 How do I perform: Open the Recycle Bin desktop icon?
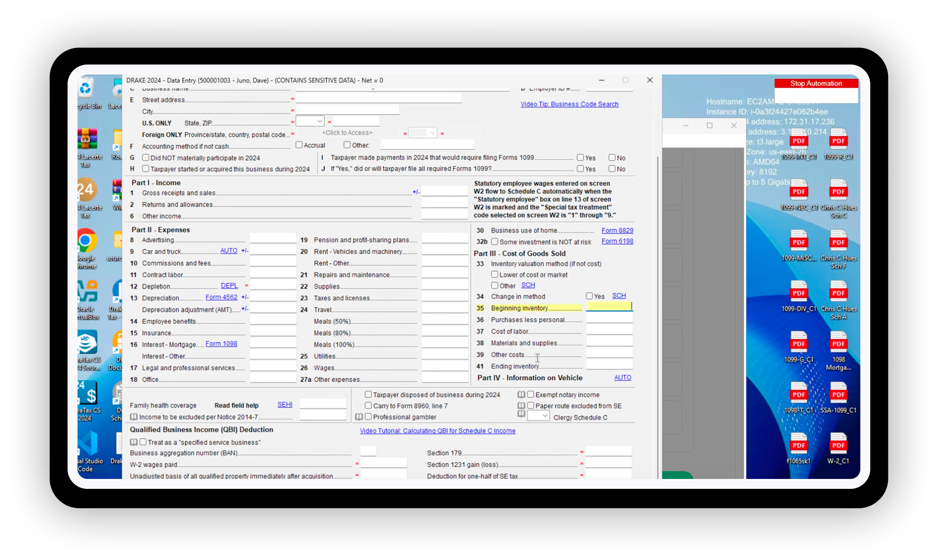click(x=89, y=94)
